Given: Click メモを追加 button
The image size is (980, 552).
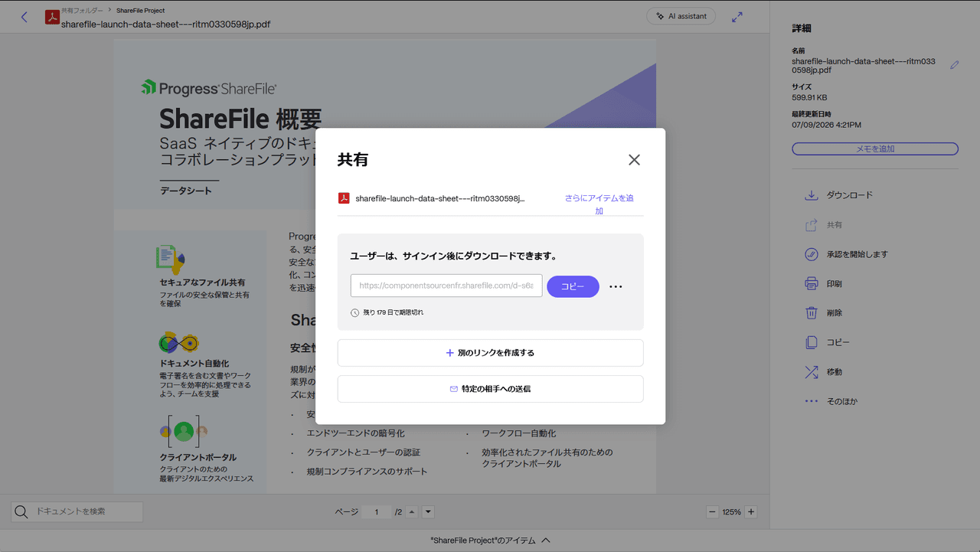Looking at the screenshot, I should (875, 149).
